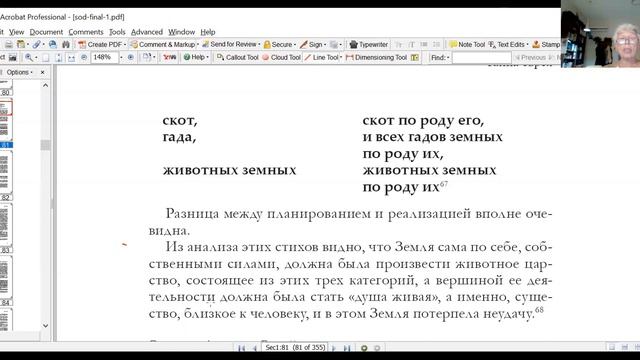The height and width of the screenshot is (360, 640).
Task: Open the Sign dropdown arrow
Action: pos(325,44)
